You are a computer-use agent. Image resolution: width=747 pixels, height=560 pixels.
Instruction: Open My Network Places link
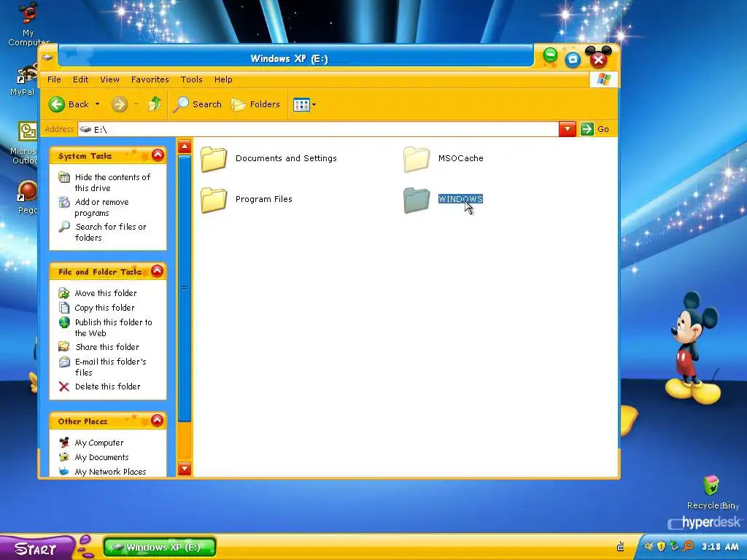click(x=111, y=472)
